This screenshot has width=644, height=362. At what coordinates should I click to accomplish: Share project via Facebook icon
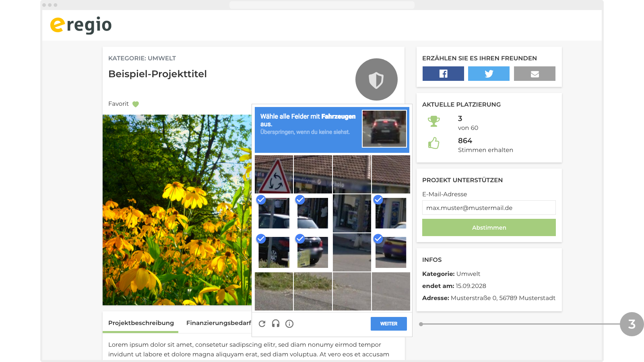[x=443, y=74]
